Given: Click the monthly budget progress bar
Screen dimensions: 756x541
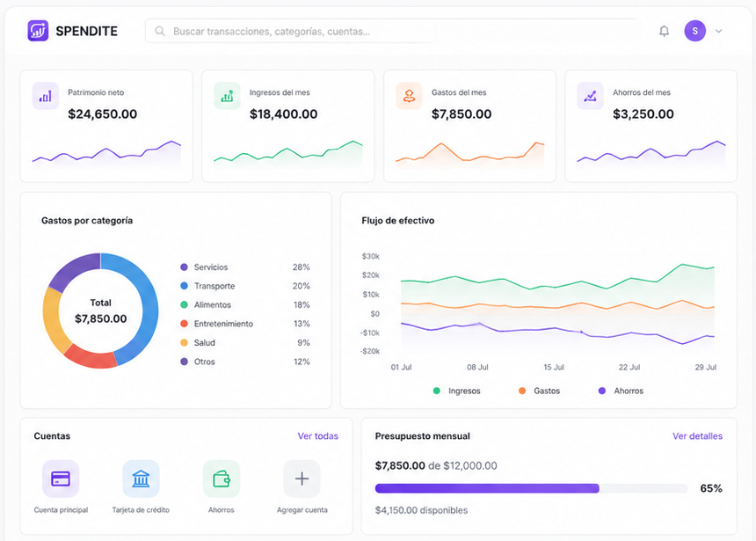Looking at the screenshot, I should [x=531, y=488].
